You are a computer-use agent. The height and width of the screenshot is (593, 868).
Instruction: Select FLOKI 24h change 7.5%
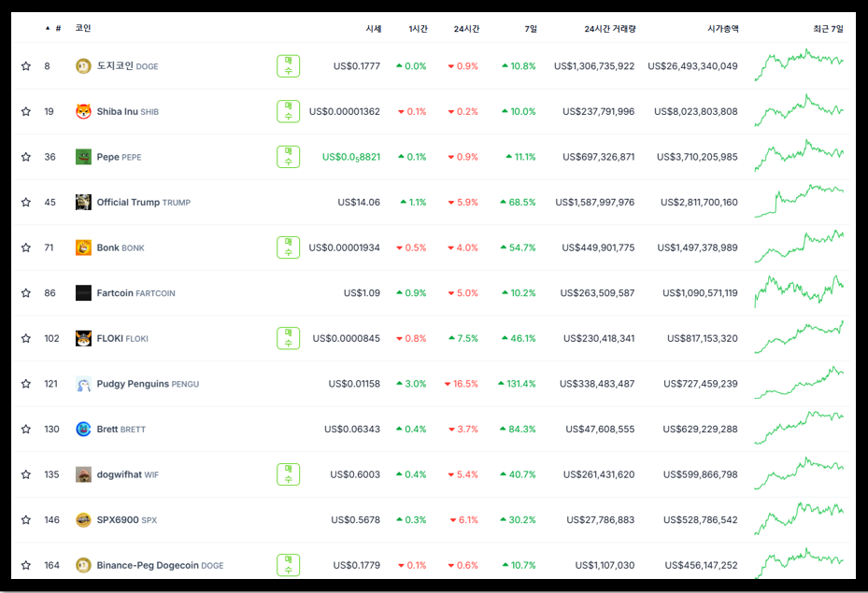pyautogui.click(x=463, y=339)
